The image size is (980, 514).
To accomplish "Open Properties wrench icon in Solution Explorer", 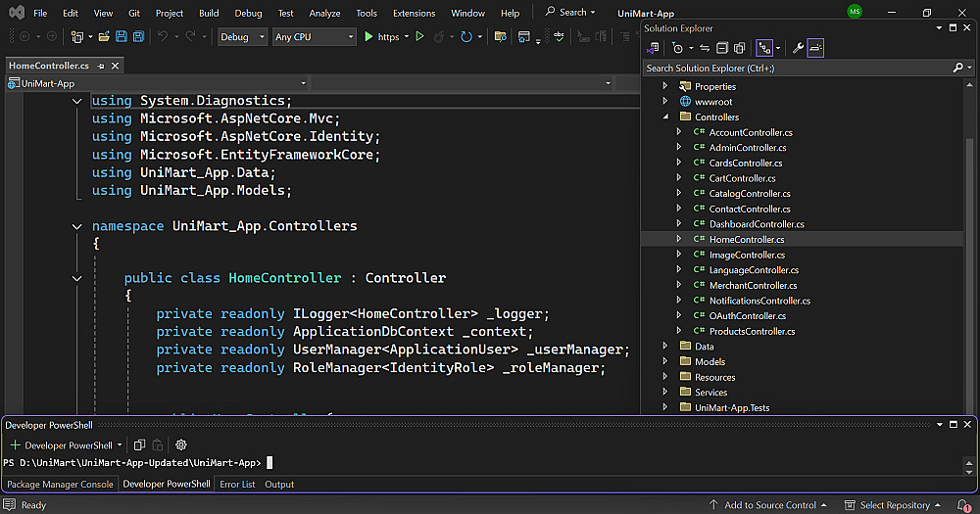I will click(x=798, y=48).
